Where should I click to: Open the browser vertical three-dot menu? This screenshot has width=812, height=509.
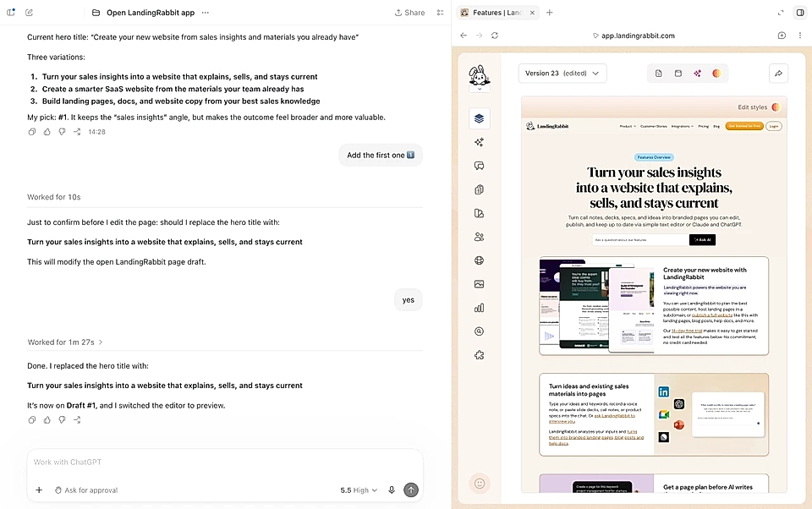(799, 36)
